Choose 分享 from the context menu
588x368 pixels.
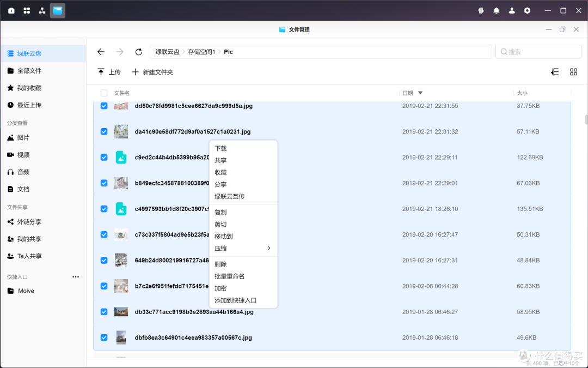coord(243,185)
